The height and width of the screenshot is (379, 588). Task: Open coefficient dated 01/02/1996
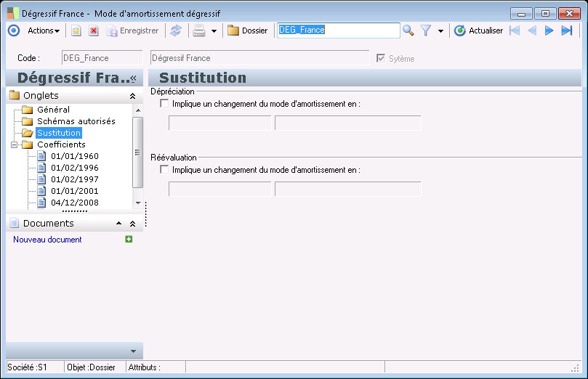[75, 168]
